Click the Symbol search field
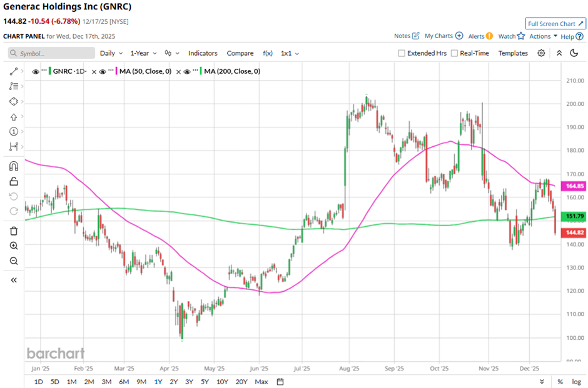The width and height of the screenshot is (588, 388). 52,53
